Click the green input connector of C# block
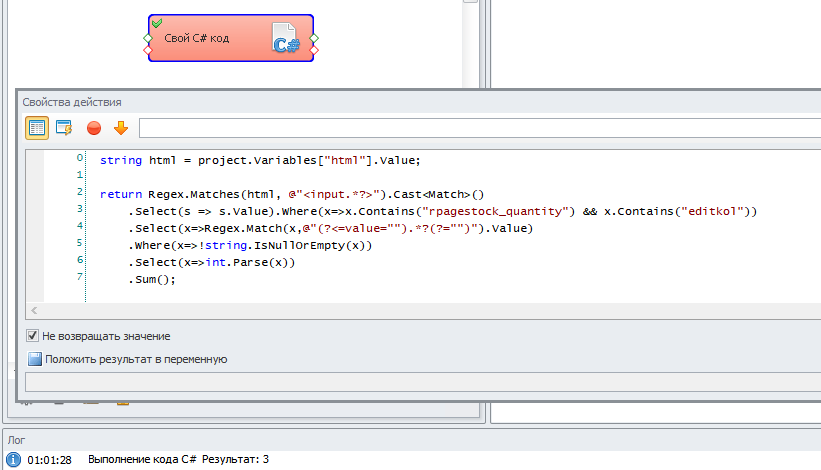Screen dimensions: 821x470 [x=148, y=38]
